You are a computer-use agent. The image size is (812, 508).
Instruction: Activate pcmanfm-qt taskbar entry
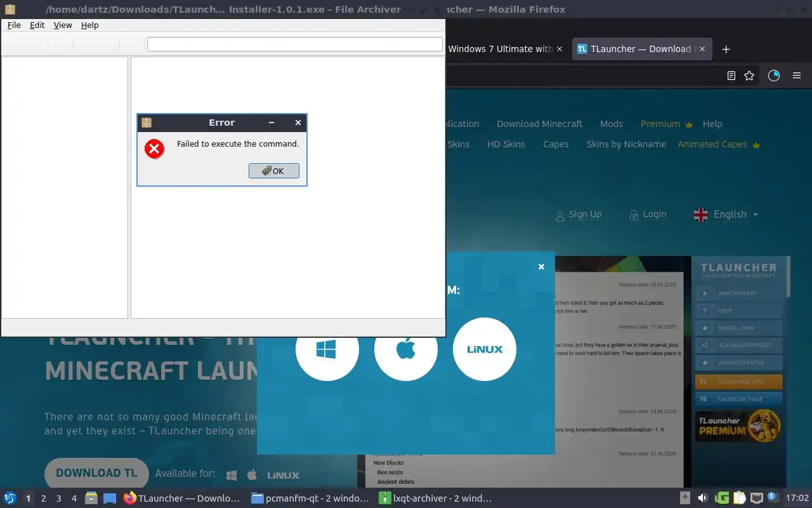click(311, 498)
